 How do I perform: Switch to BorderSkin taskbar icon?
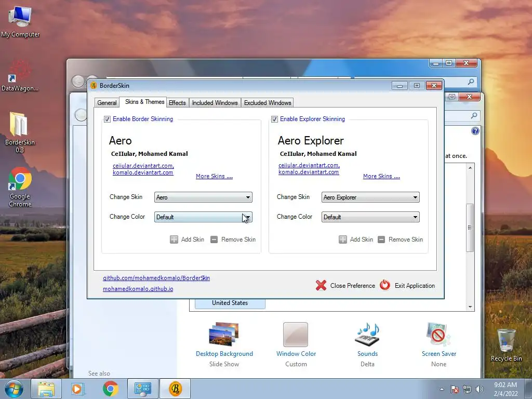click(x=175, y=389)
